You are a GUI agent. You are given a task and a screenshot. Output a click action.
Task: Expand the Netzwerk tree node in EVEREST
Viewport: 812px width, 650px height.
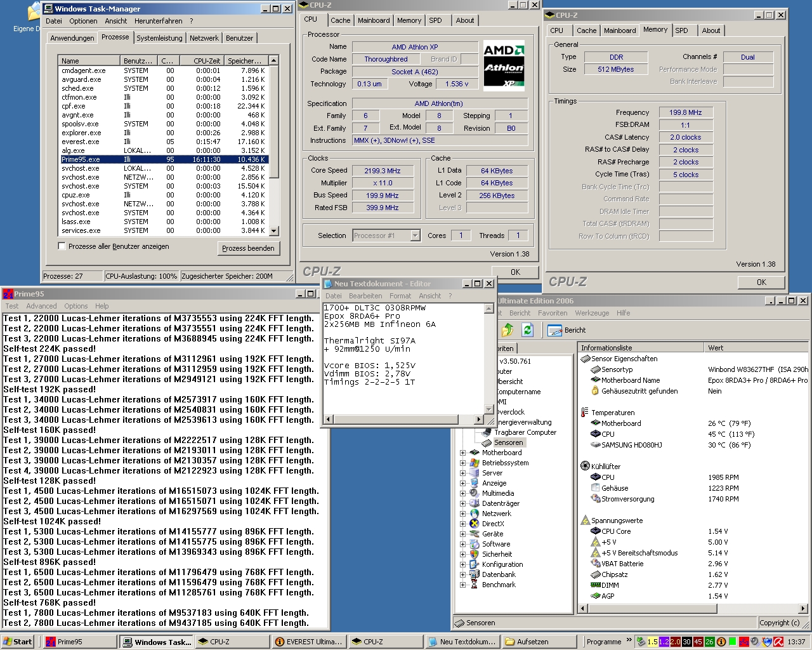coord(462,514)
